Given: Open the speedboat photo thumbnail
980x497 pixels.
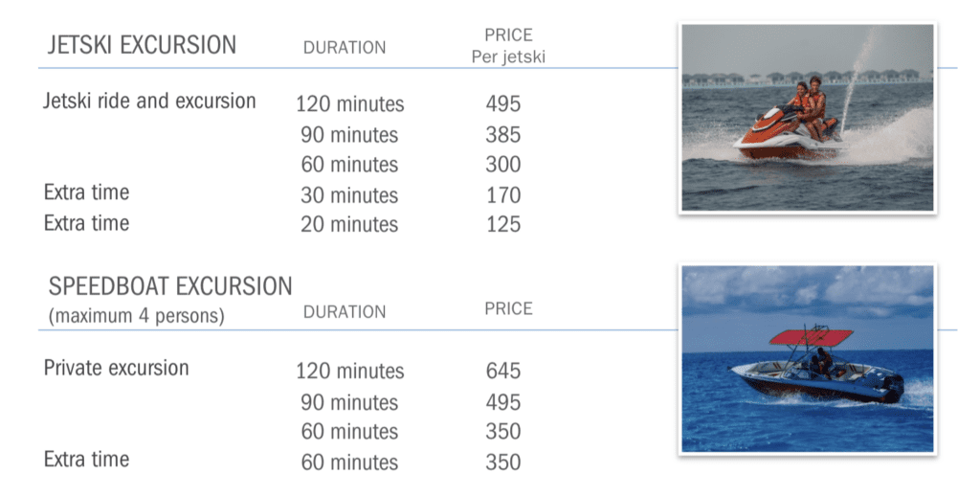Looking at the screenshot, I should [808, 358].
